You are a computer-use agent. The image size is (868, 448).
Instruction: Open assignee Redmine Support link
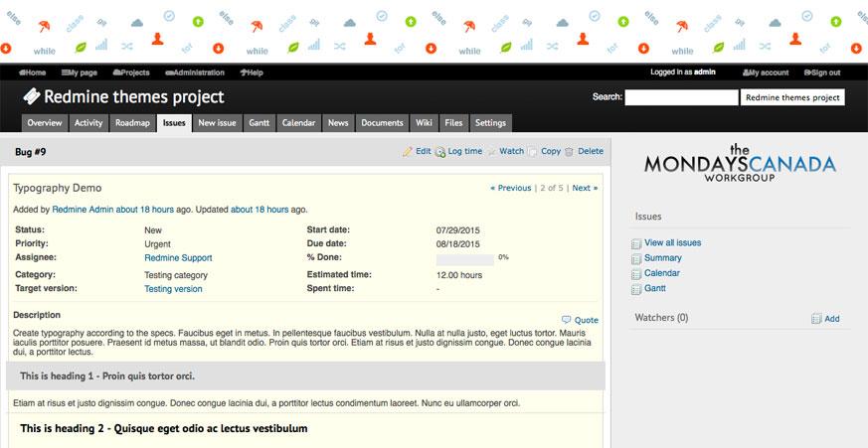[178, 258]
